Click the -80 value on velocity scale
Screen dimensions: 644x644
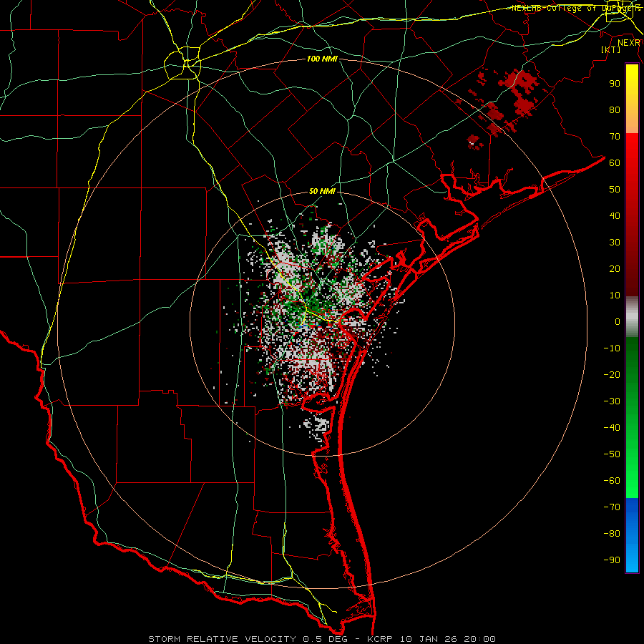click(612, 534)
